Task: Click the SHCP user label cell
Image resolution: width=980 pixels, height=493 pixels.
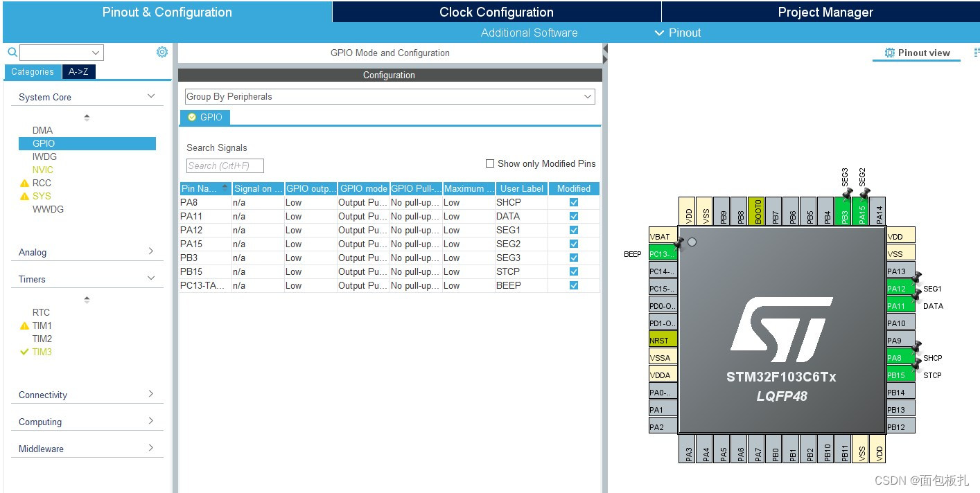Action: pyautogui.click(x=522, y=202)
